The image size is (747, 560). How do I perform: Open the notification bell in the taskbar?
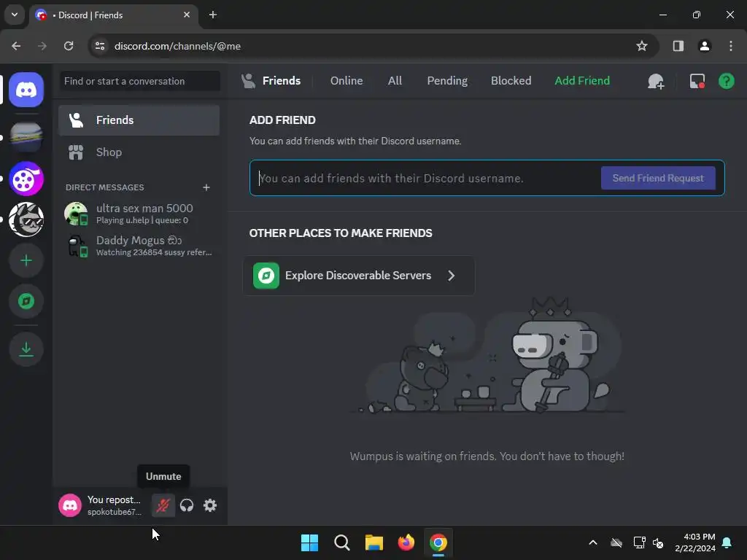coord(727,542)
